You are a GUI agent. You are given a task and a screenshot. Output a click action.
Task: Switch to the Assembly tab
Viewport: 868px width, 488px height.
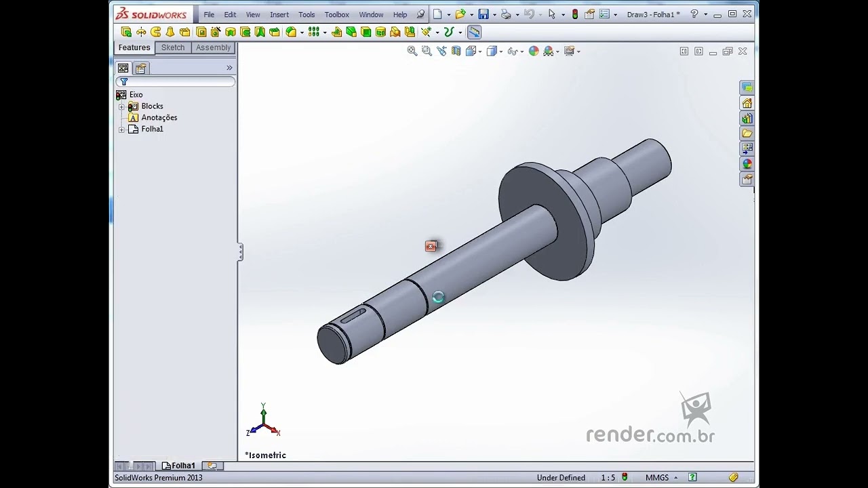[213, 47]
